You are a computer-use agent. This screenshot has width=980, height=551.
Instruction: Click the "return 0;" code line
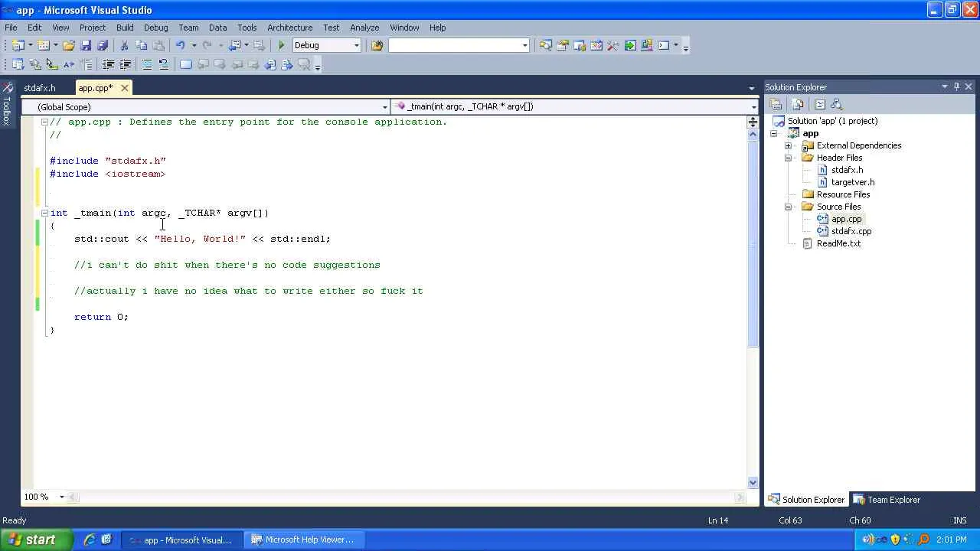coord(101,317)
